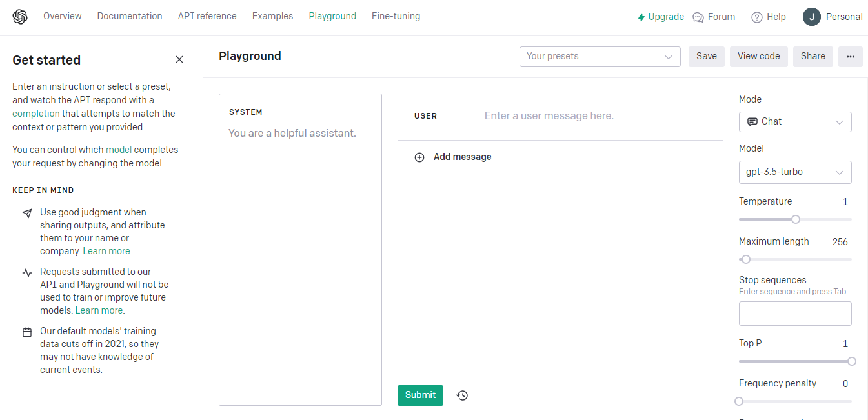Open history with the clock icon
This screenshot has height=420, width=868.
(x=462, y=395)
